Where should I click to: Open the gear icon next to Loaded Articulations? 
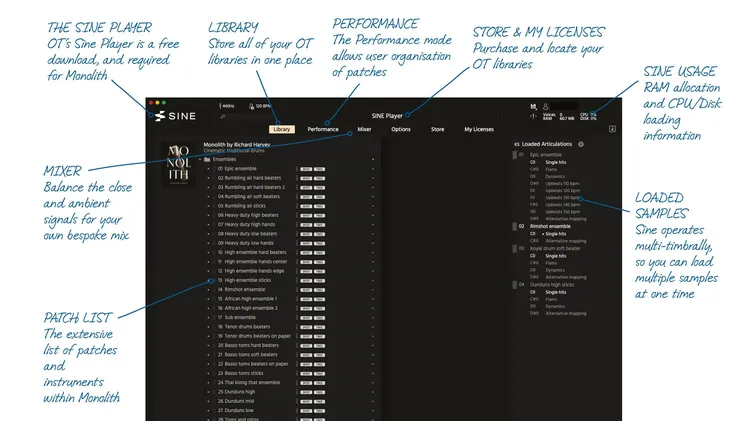pos(581,144)
